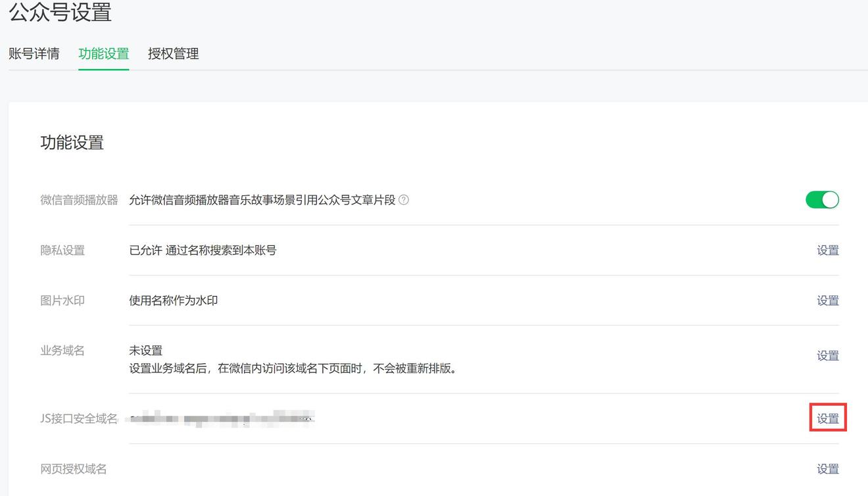Click 设置 for 网页授权域名
868x496 pixels.
coord(827,469)
